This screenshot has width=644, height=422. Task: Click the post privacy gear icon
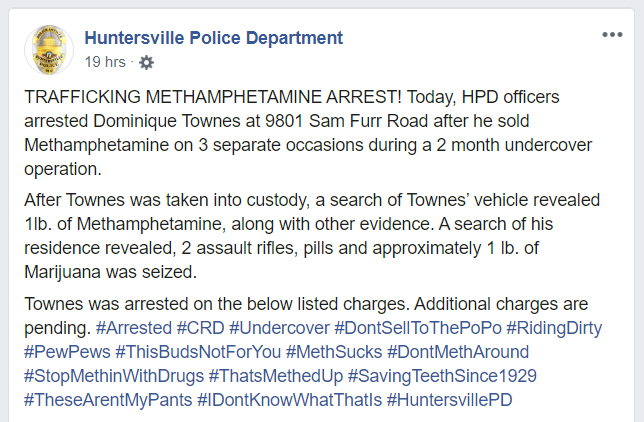(x=146, y=62)
